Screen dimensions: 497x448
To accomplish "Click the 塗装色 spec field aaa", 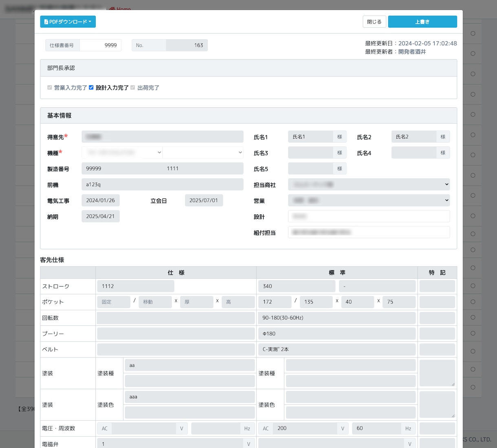I will (x=190, y=397).
